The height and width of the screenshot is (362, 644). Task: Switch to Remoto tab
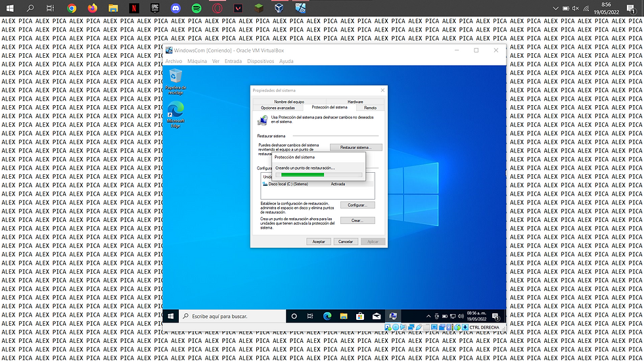370,108
